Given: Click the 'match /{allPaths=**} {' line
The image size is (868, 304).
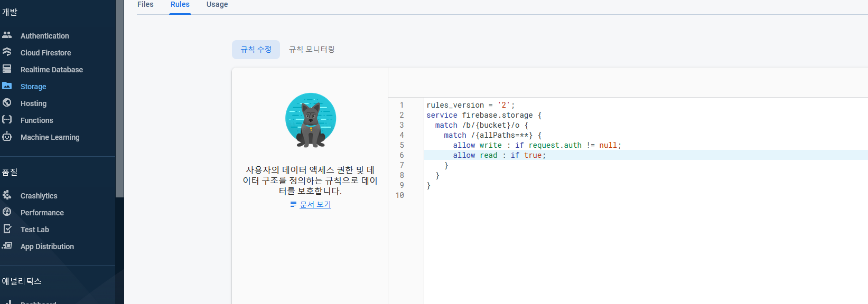Looking at the screenshot, I should [x=492, y=135].
